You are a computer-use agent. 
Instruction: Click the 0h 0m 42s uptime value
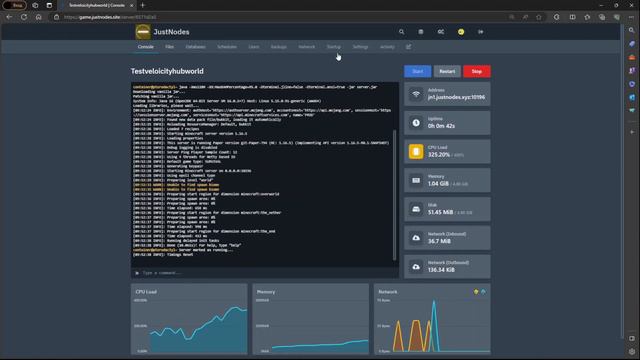coord(441,126)
